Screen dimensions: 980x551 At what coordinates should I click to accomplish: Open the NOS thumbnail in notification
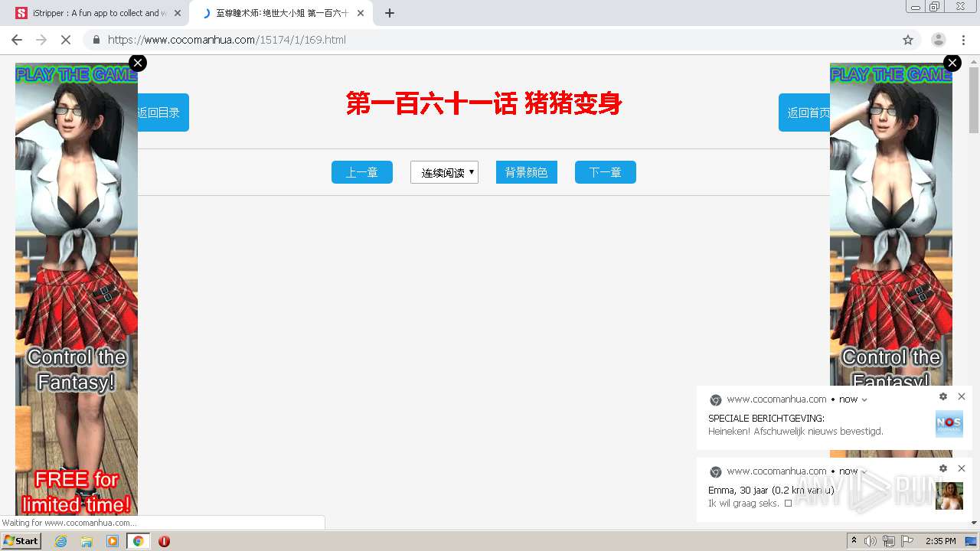click(x=949, y=424)
